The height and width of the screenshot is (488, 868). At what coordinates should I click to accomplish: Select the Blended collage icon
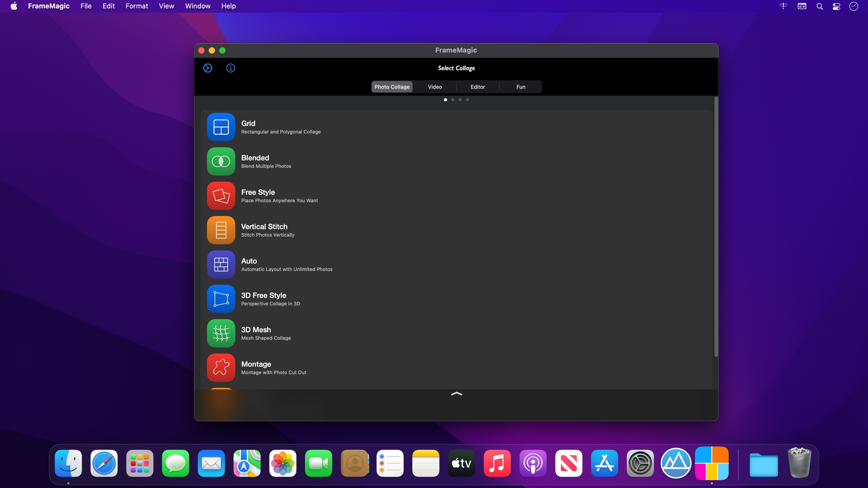pos(221,161)
